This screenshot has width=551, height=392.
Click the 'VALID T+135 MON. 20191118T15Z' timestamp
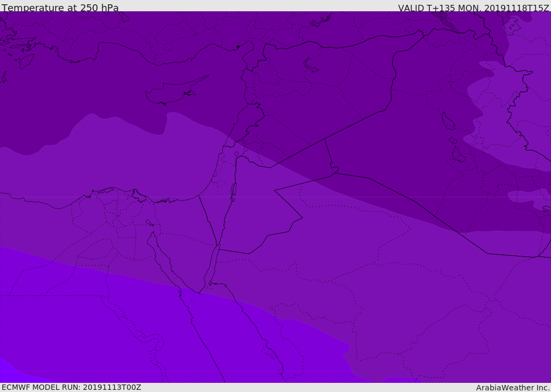pyautogui.click(x=474, y=8)
